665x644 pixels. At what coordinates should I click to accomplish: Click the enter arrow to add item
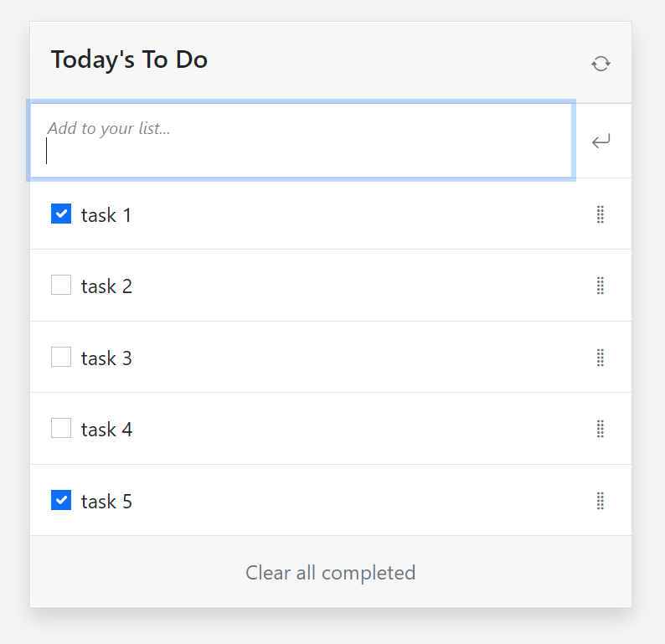pyautogui.click(x=601, y=142)
